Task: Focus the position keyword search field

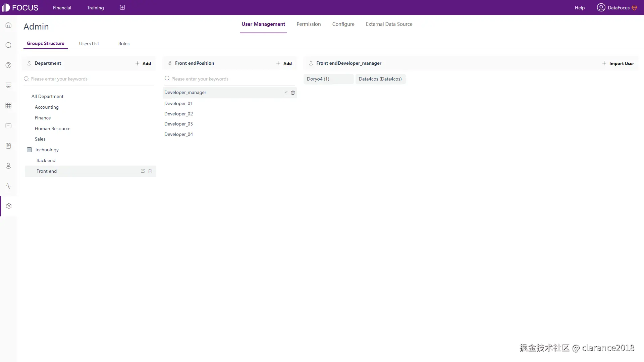Action: [230, 79]
